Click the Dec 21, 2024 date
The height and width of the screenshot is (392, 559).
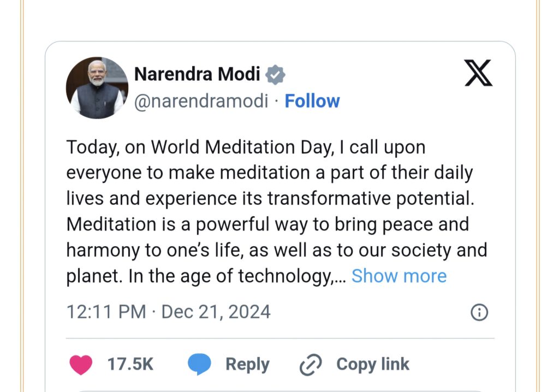(x=216, y=312)
